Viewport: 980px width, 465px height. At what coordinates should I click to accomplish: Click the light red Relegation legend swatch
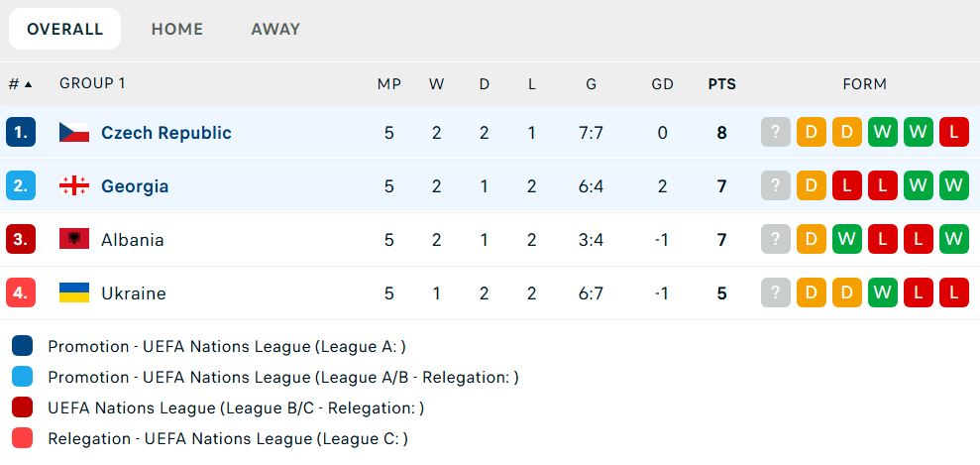click(23, 438)
